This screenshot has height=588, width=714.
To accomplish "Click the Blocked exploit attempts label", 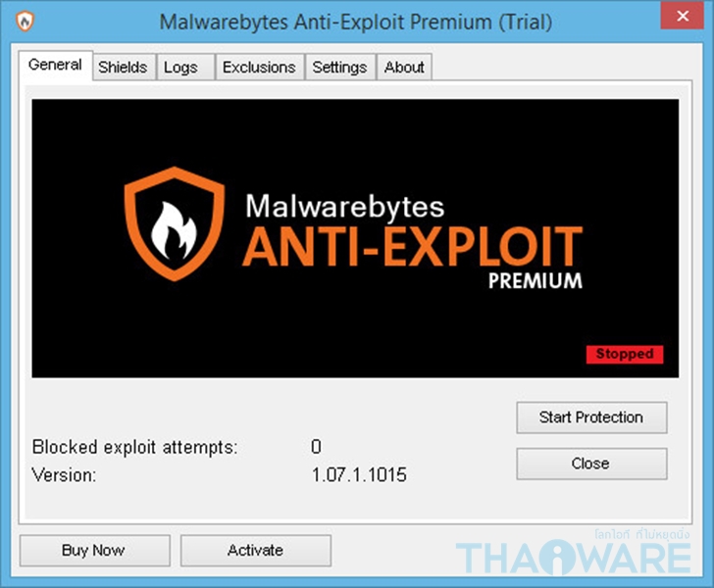I will 134,448.
